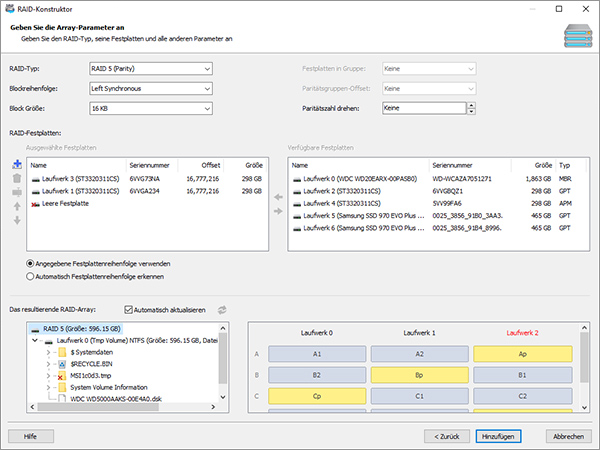Click the Hinzufügen button
The image size is (600, 450).
tap(498, 436)
